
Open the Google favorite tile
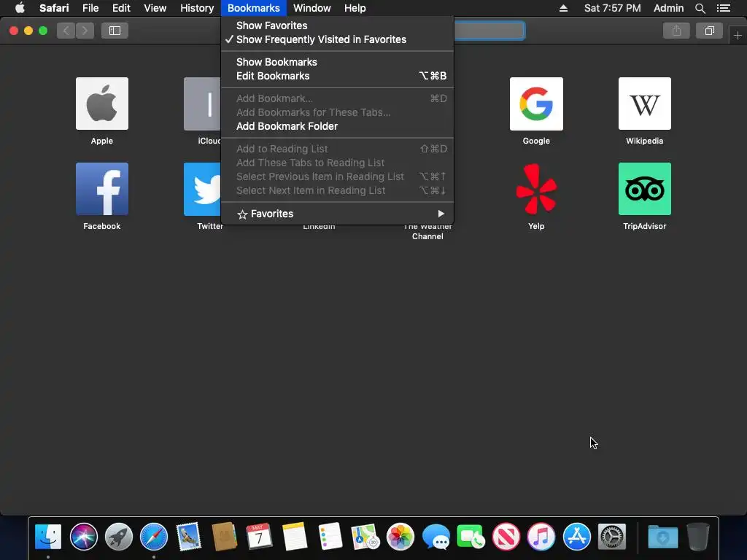tap(536, 104)
